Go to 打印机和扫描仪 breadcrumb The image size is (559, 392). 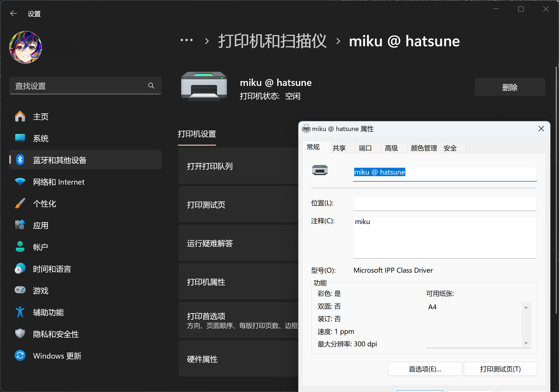pos(272,41)
